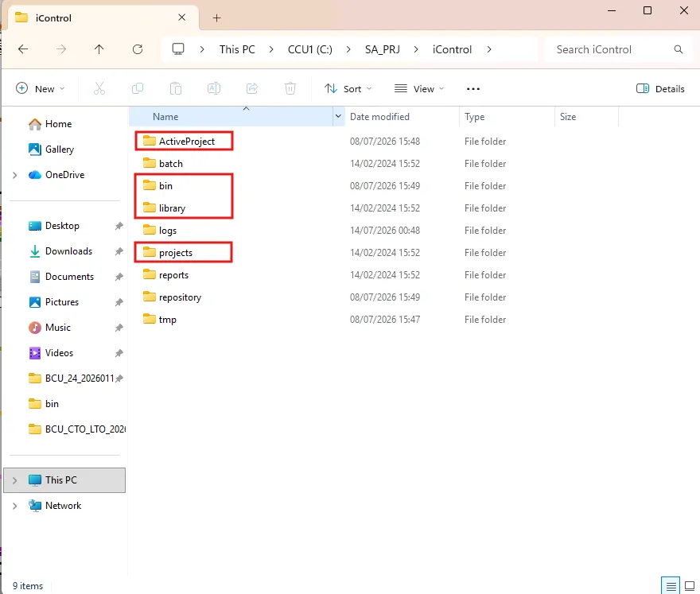This screenshot has height=594, width=700.
Task: Click the Share icon in toolbar
Action: click(x=252, y=88)
